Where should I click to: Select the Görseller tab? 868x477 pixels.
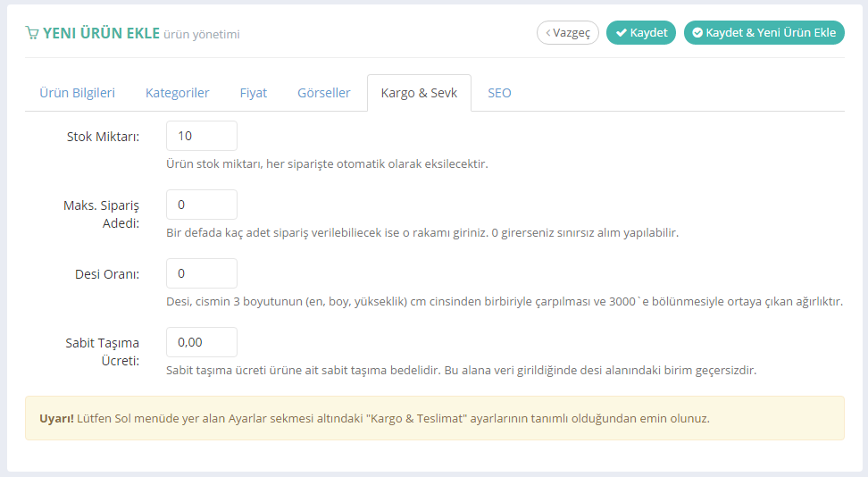pos(324,93)
